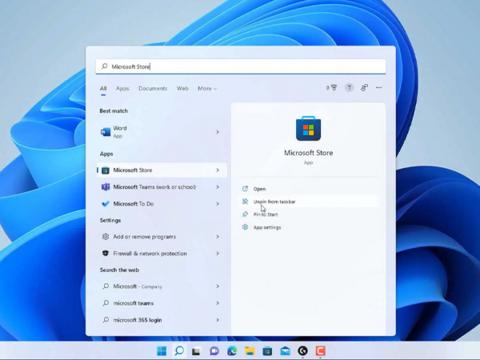Open the Start menu from taskbar
The height and width of the screenshot is (360, 480).
tap(162, 351)
